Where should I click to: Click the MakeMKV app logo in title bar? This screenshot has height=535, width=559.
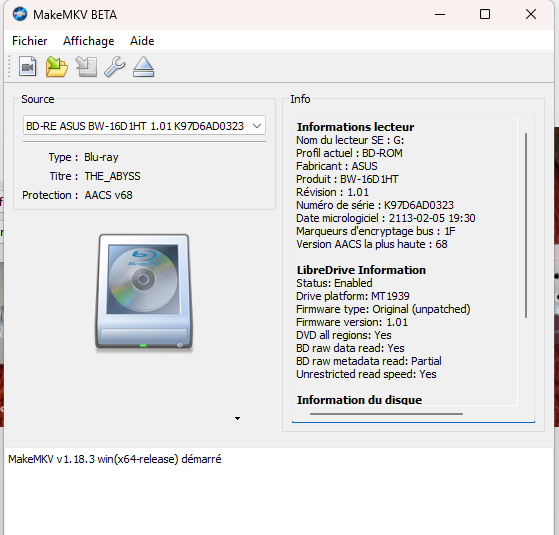(20, 14)
